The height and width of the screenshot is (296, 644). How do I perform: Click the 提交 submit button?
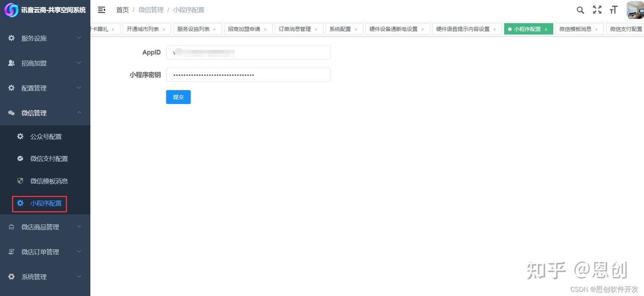click(178, 97)
